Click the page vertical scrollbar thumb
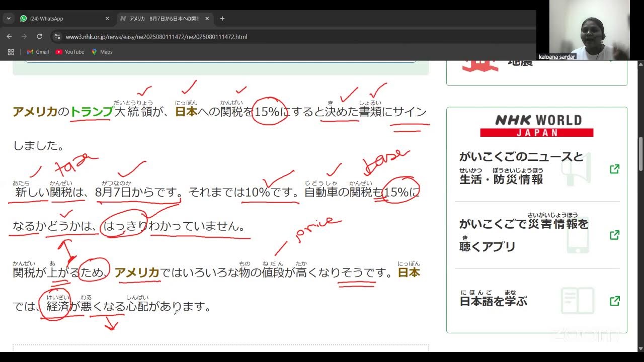Image resolution: width=644 pixels, height=362 pixels. 640,154
